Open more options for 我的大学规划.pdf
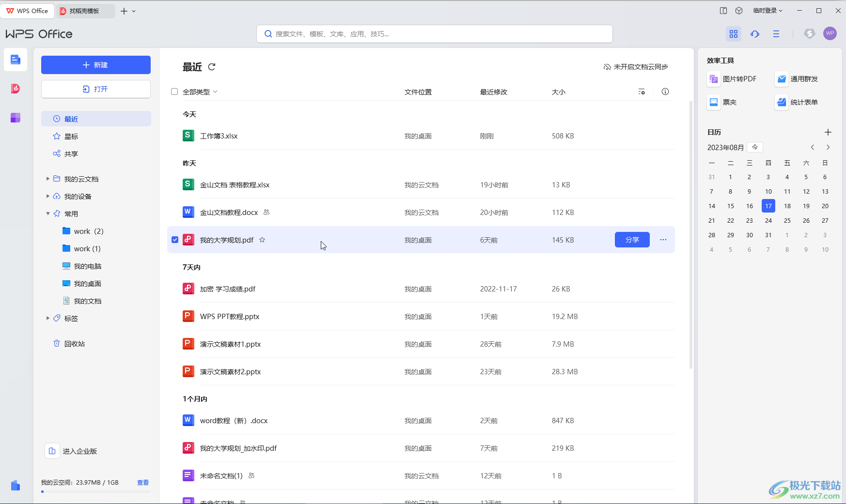This screenshot has width=846, height=504. 663,240
